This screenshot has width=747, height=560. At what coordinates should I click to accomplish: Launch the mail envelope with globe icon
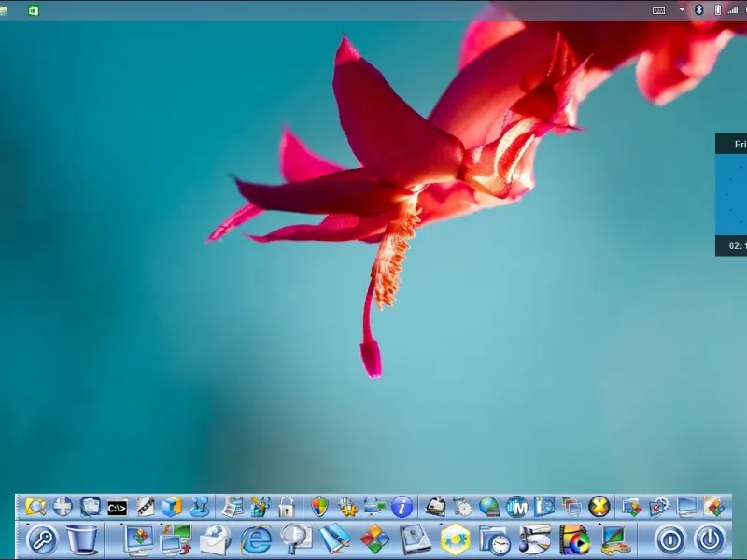click(x=216, y=540)
